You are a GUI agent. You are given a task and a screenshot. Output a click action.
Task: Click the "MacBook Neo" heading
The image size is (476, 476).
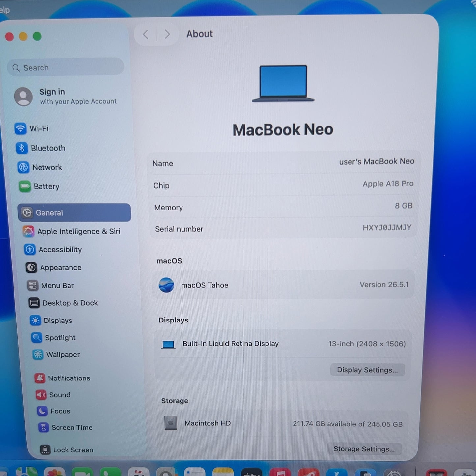click(x=283, y=130)
